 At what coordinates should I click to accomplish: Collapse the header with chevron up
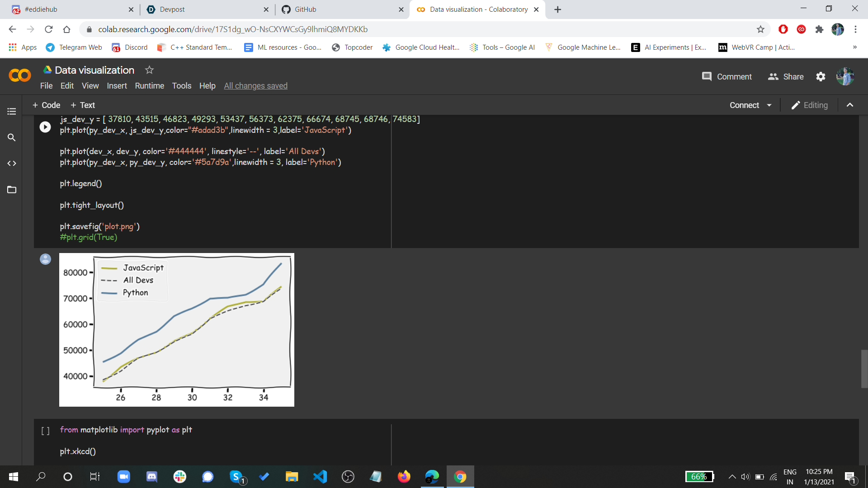click(x=850, y=105)
